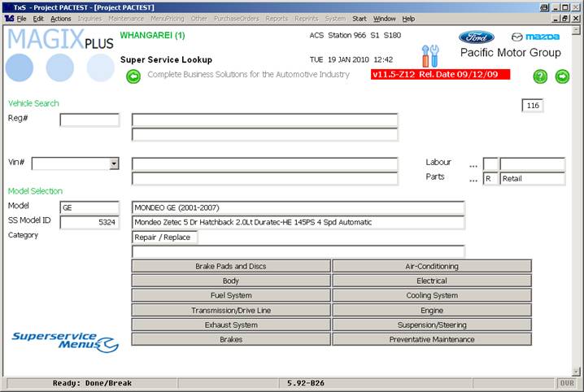584x392 pixels.
Task: Click the SS Model ID field
Action: (x=89, y=222)
